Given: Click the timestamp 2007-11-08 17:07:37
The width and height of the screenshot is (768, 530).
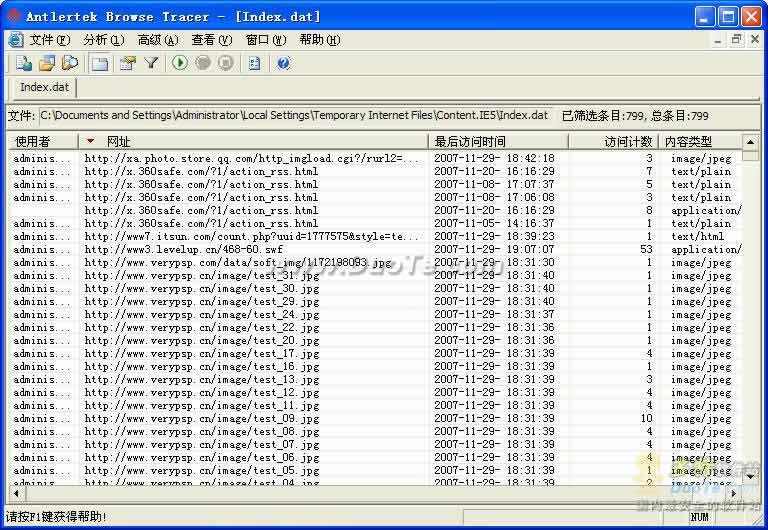Looking at the screenshot, I should point(494,184).
